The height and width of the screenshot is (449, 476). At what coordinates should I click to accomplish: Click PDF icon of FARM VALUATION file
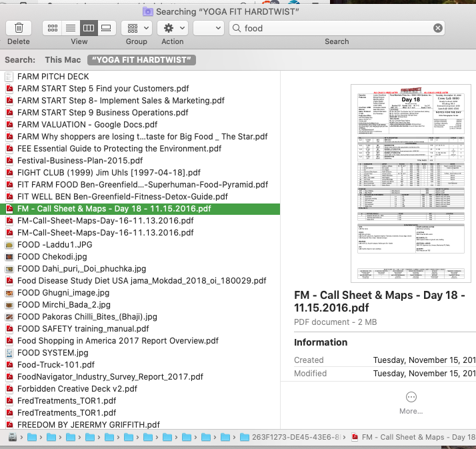point(9,125)
